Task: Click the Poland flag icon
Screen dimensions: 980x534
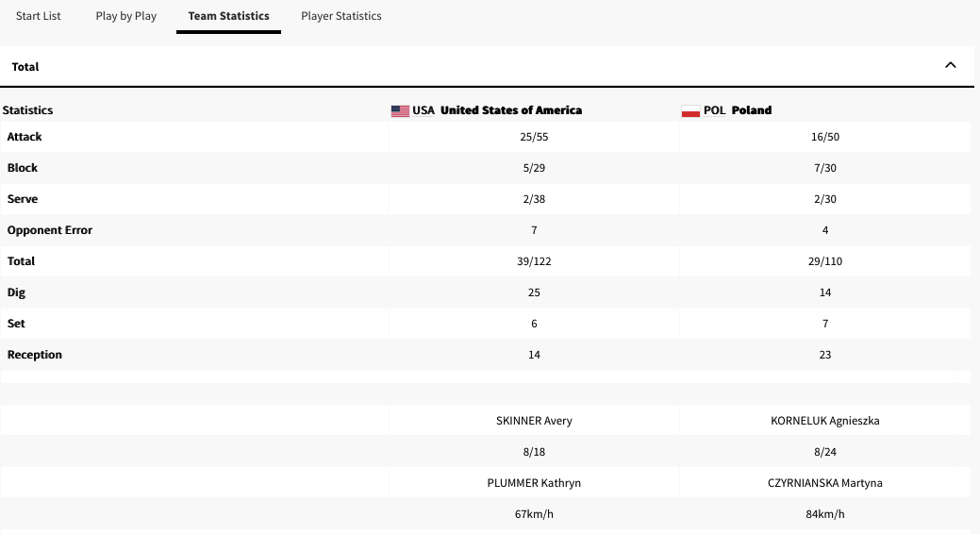Action: 690,110
